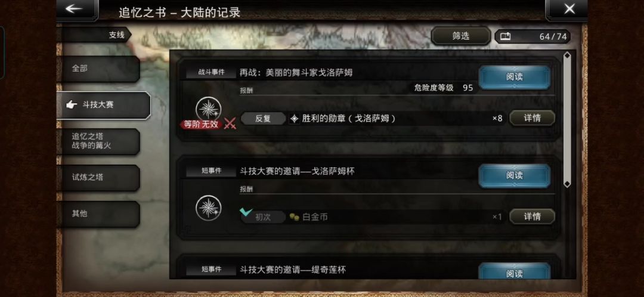Click the coin icon beside 白金币
This screenshot has width=644, height=297.
[294, 217]
